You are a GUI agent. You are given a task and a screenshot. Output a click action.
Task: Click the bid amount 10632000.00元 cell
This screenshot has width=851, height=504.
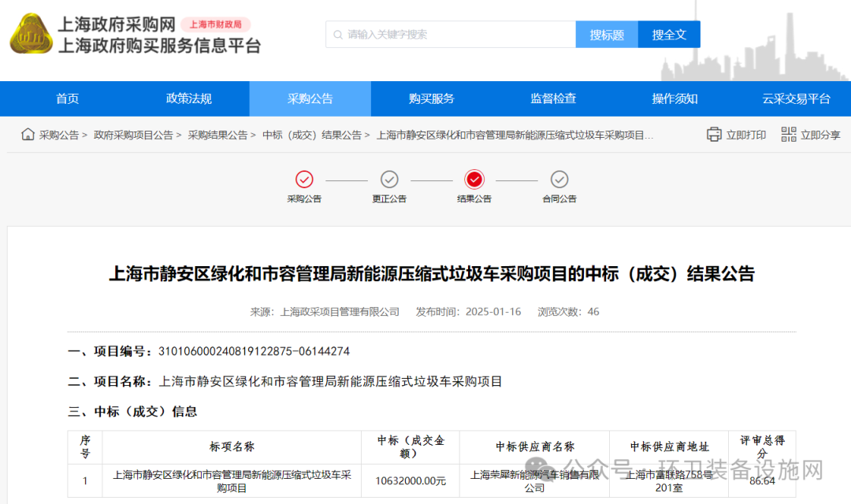(x=411, y=480)
